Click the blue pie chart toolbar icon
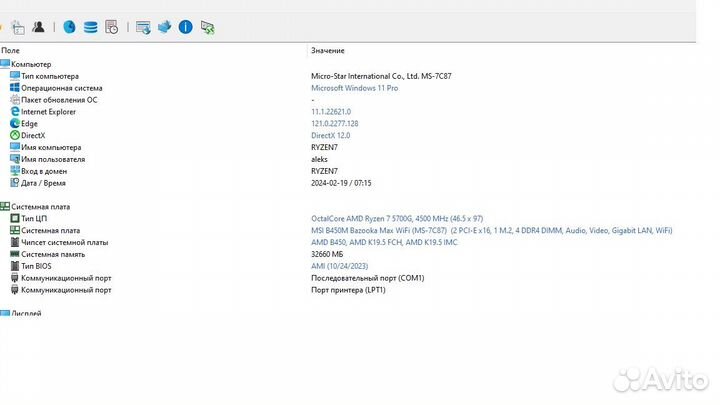The image size is (720, 405). click(69, 27)
